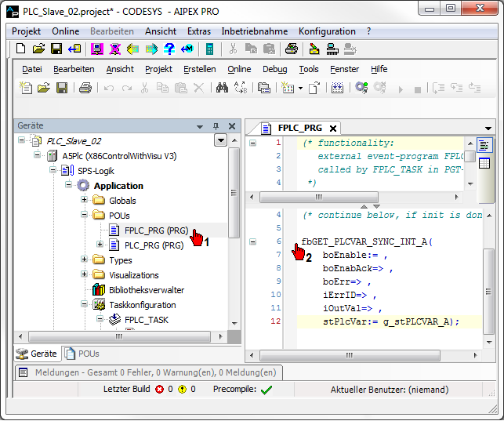Expand the Types folder
The height and width of the screenshot is (421, 504).
tap(84, 259)
